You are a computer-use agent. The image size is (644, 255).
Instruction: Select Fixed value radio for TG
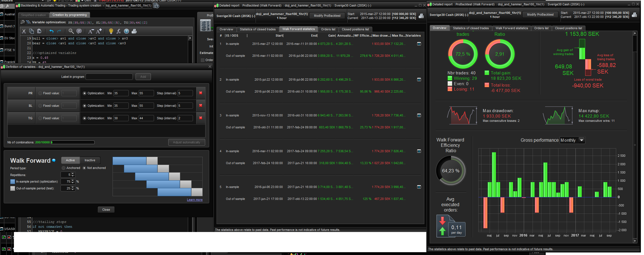point(40,118)
